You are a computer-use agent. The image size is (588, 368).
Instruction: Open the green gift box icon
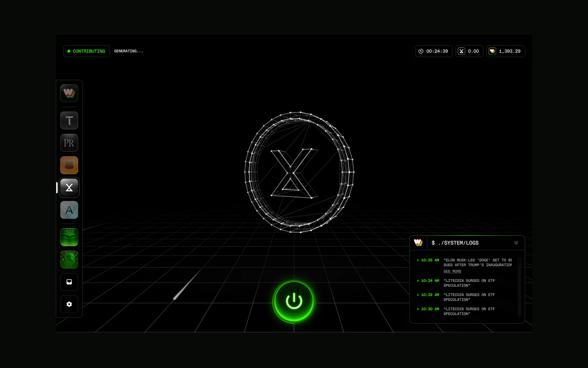69,237
